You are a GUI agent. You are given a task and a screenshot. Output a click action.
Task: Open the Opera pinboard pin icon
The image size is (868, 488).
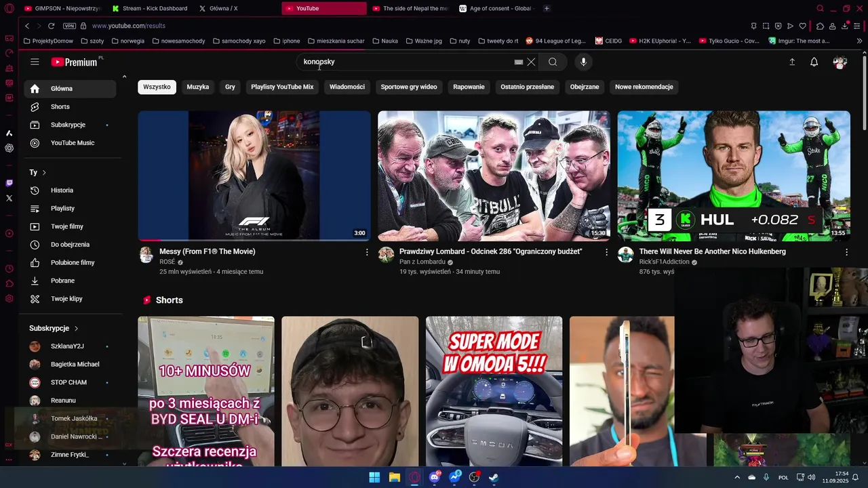pos(753,26)
